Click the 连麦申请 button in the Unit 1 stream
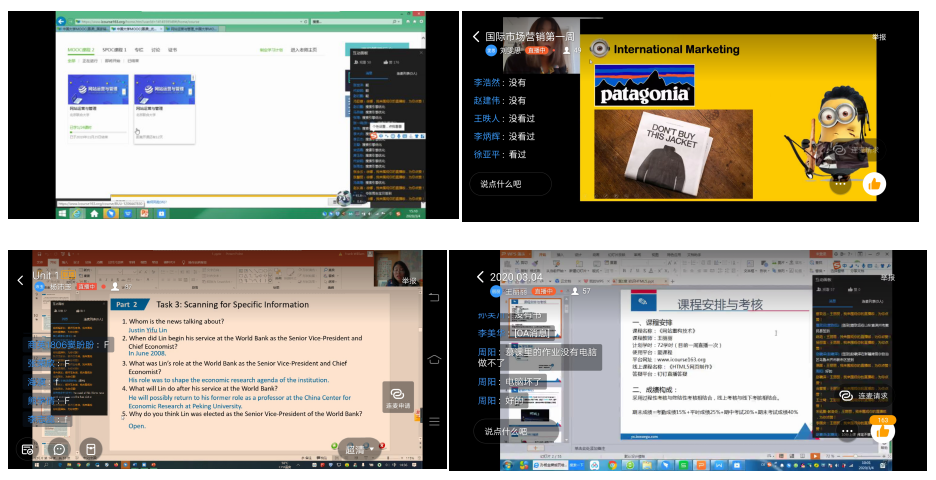Image resolution: width=936 pixels, height=480 pixels. pos(398,396)
